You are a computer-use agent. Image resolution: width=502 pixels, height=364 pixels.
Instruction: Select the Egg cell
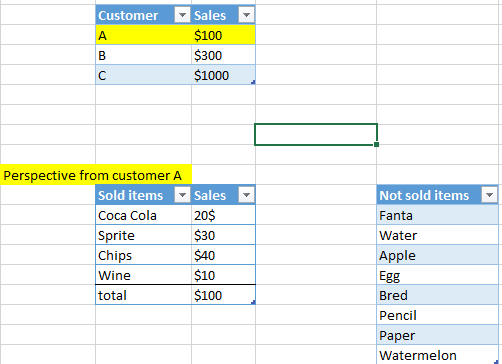click(x=438, y=275)
